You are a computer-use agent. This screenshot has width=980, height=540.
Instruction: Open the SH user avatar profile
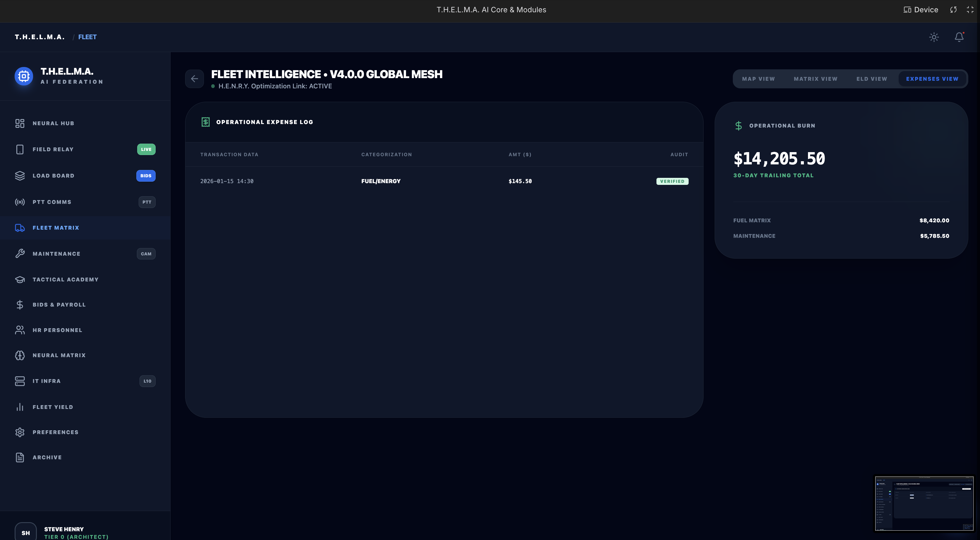pos(25,532)
